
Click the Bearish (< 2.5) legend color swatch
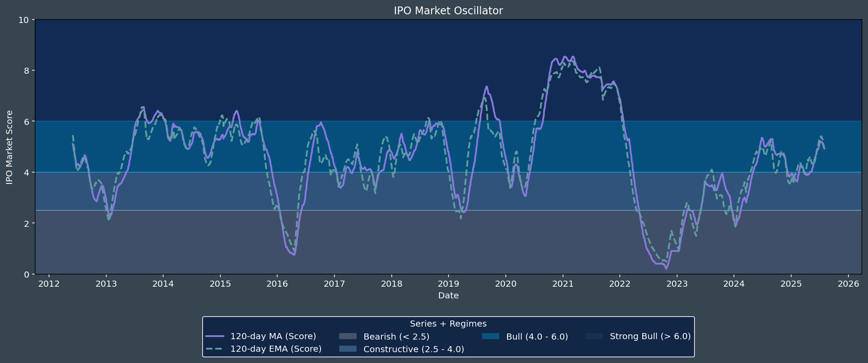pos(347,337)
